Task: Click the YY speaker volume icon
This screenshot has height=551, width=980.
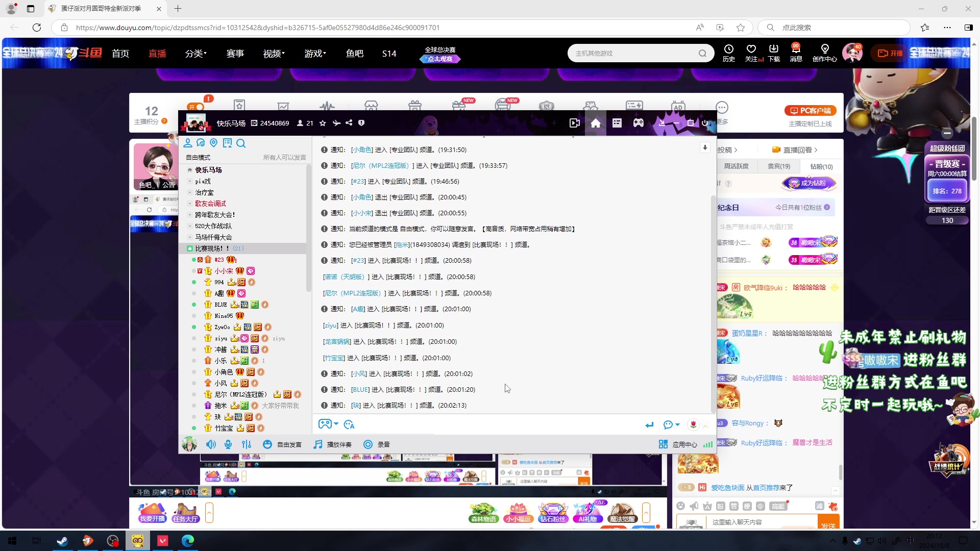Action: point(211,444)
